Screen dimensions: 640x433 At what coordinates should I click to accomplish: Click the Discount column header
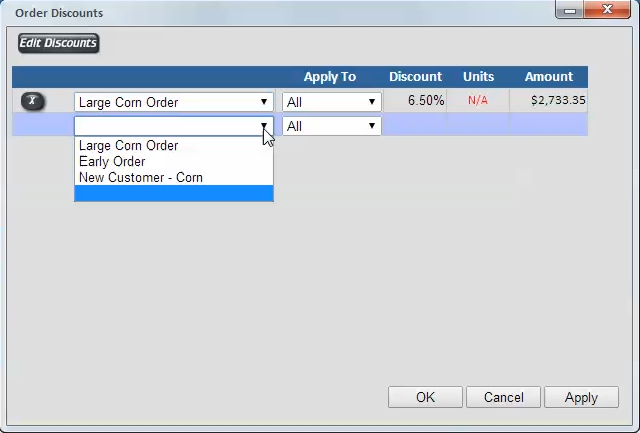[415, 77]
